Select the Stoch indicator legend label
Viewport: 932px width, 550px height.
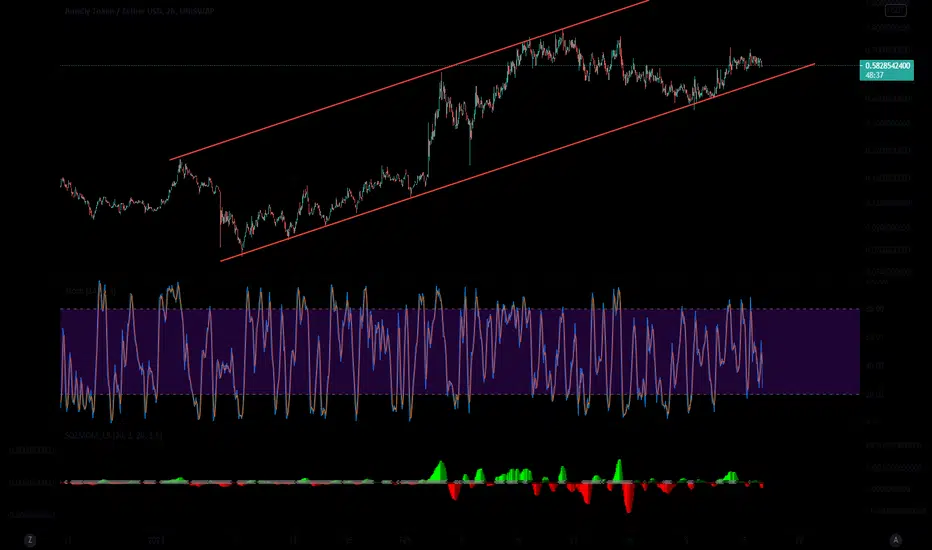(90, 291)
